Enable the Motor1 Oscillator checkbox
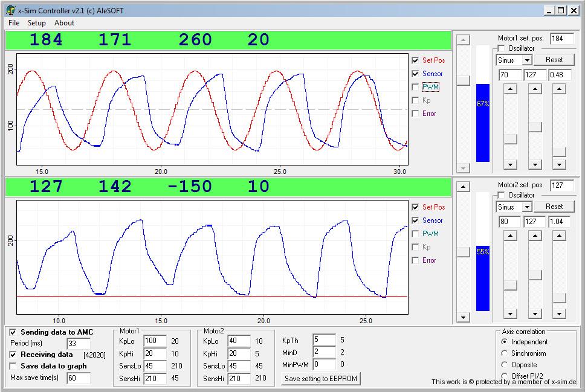The width and height of the screenshot is (585, 392). (x=501, y=48)
